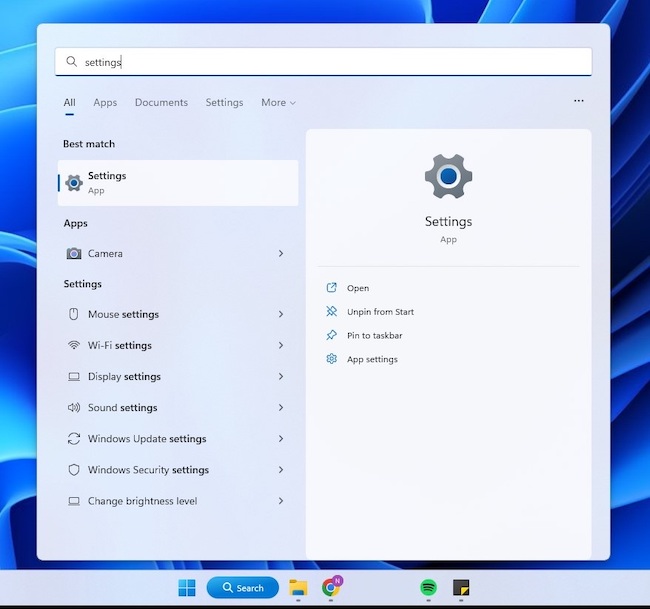Click the Wi-Fi icon in the results list
650x609 pixels.
(x=74, y=345)
